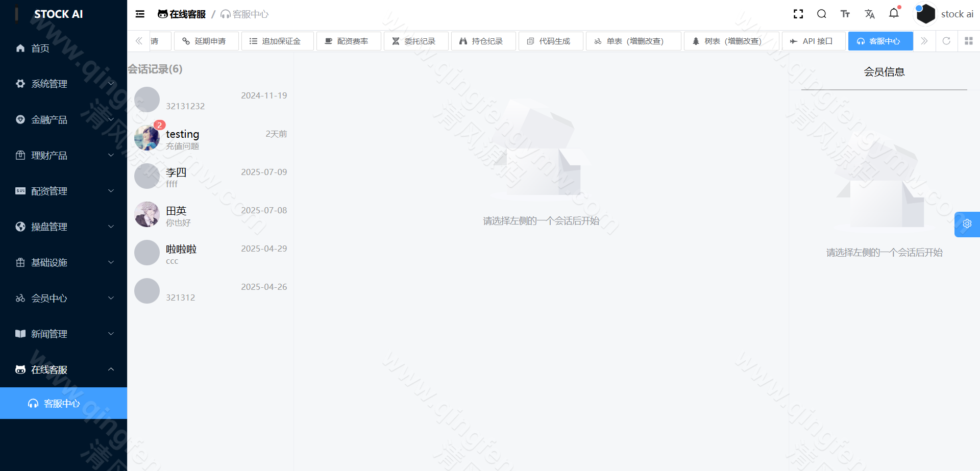Collapse the sidebar with hamburger icon

coord(139,14)
